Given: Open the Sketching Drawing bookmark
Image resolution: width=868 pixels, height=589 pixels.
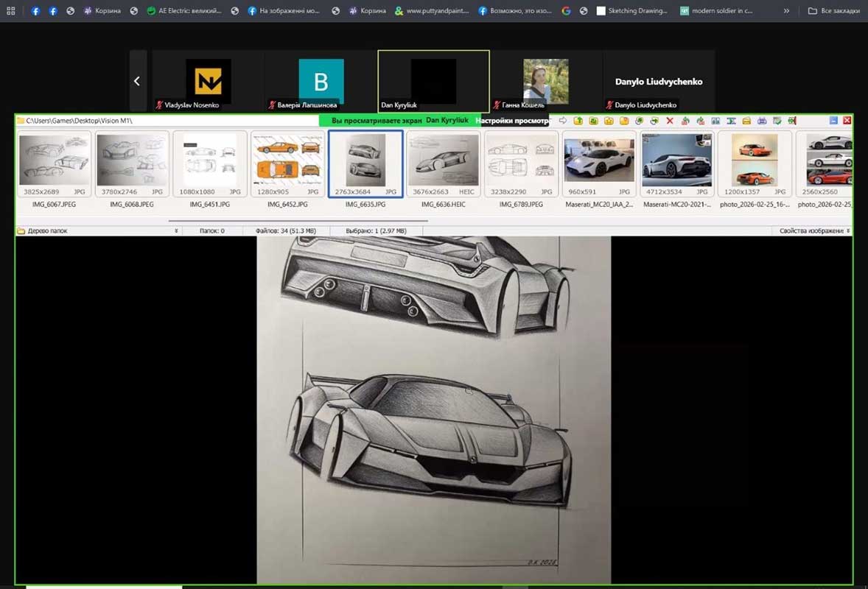Looking at the screenshot, I should [x=632, y=11].
